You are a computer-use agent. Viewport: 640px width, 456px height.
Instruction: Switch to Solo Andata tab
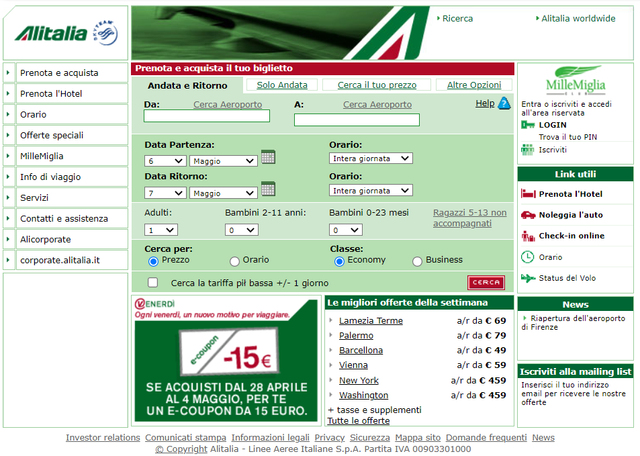point(282,85)
